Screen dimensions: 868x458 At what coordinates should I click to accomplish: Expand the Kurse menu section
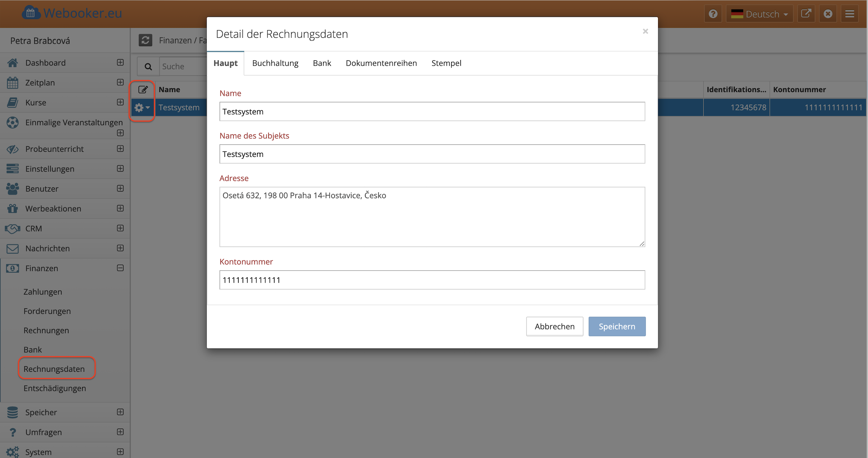click(x=120, y=102)
